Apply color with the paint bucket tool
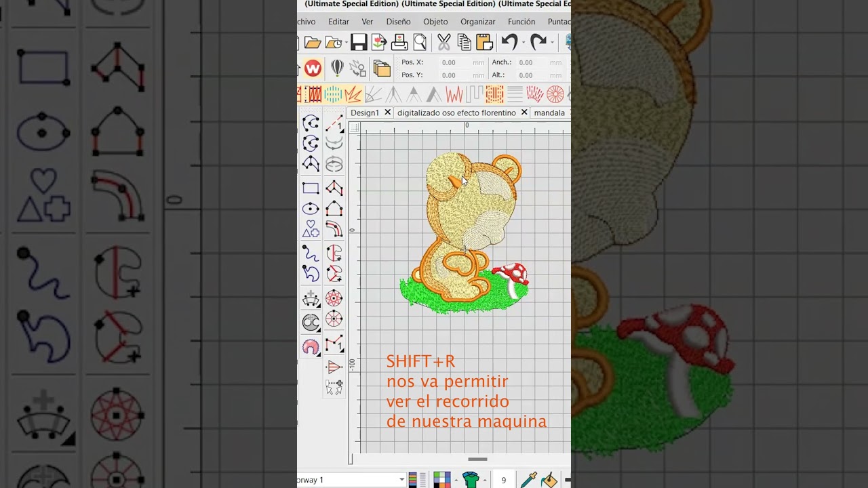Viewport: 868px width, 488px height. pos(549,480)
